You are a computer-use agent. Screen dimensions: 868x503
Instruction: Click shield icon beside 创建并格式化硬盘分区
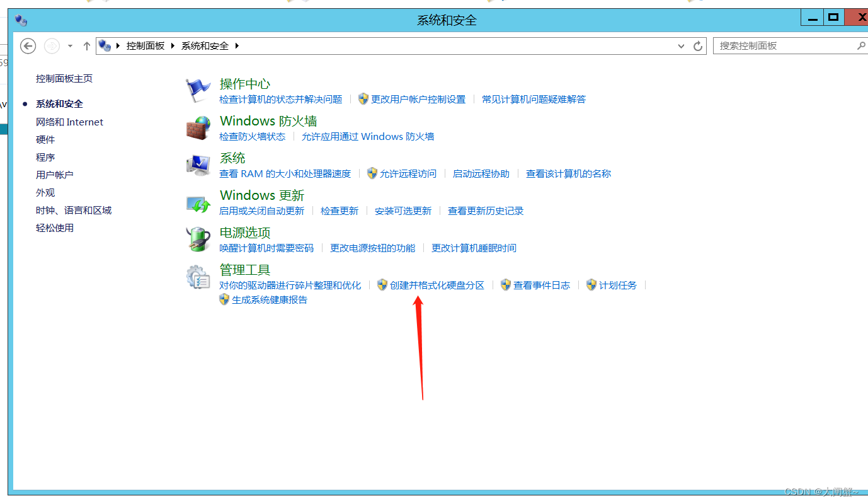click(x=382, y=285)
